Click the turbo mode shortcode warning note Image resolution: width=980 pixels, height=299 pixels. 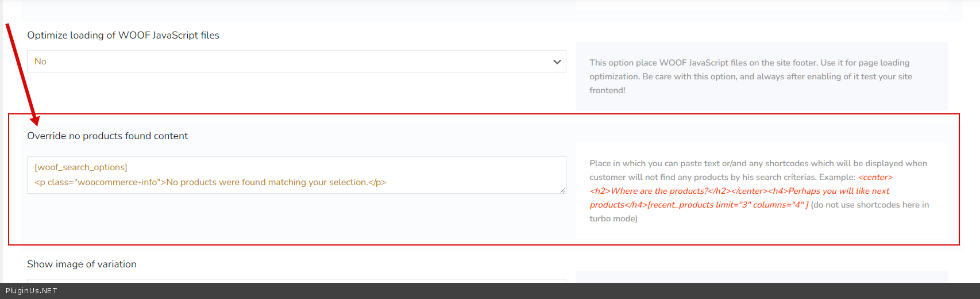pos(869,205)
